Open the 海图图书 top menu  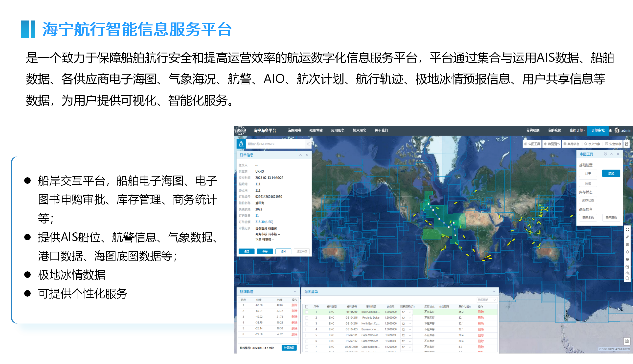294,130
